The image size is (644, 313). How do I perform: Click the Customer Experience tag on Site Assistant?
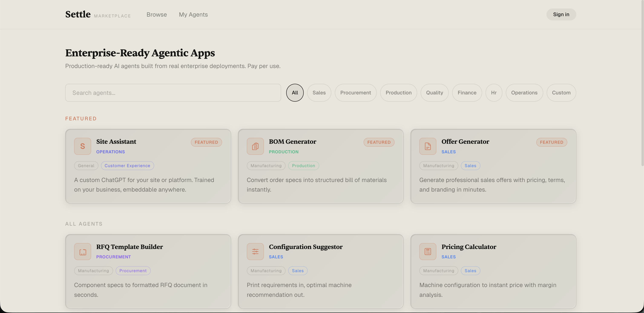click(x=127, y=165)
